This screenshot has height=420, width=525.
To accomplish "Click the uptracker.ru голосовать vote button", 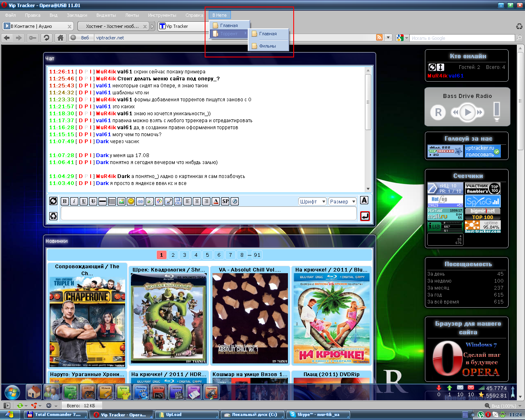I will pyautogui.click(x=482, y=151).
